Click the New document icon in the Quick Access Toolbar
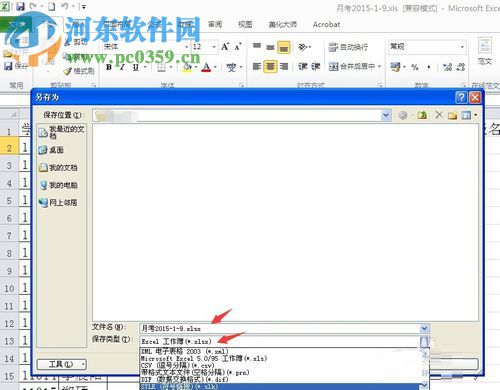The image size is (500, 390). (51, 6)
